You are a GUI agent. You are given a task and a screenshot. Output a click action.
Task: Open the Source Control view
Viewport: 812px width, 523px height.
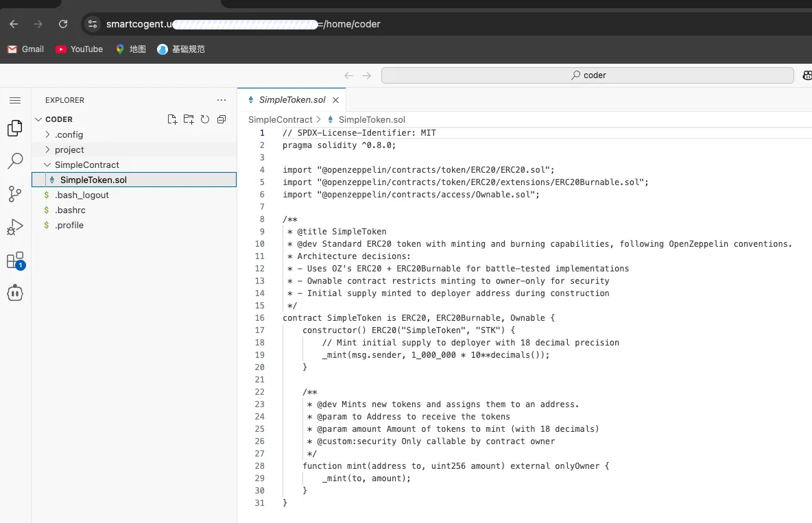click(15, 194)
